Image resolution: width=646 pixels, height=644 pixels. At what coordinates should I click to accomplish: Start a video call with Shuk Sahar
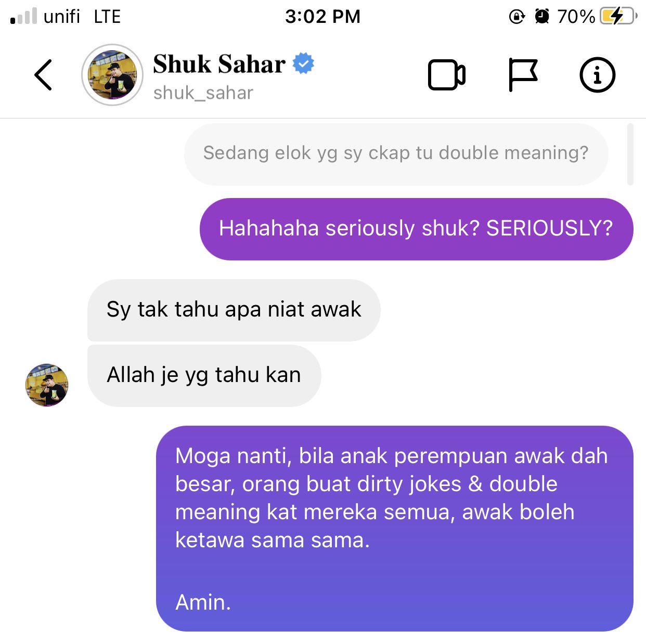point(447,75)
